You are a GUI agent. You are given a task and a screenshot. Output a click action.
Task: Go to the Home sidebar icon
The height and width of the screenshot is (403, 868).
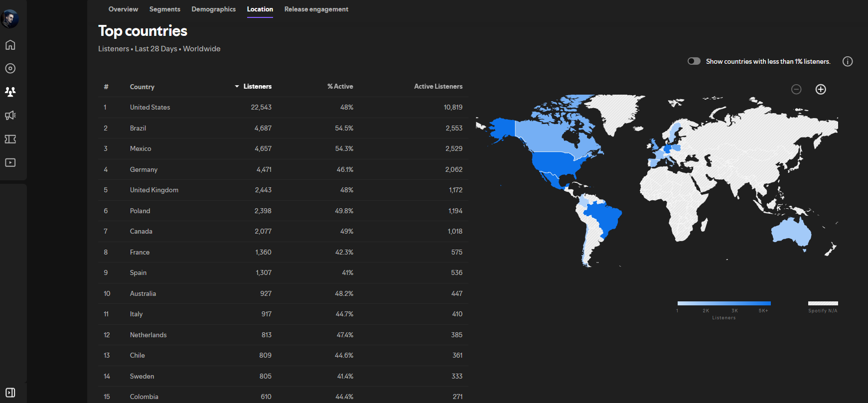tap(10, 45)
